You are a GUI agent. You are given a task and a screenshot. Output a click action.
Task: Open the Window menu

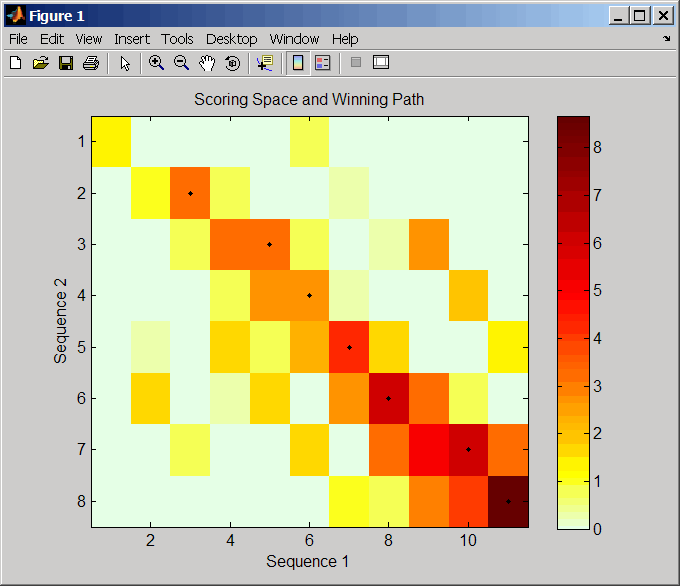point(294,39)
